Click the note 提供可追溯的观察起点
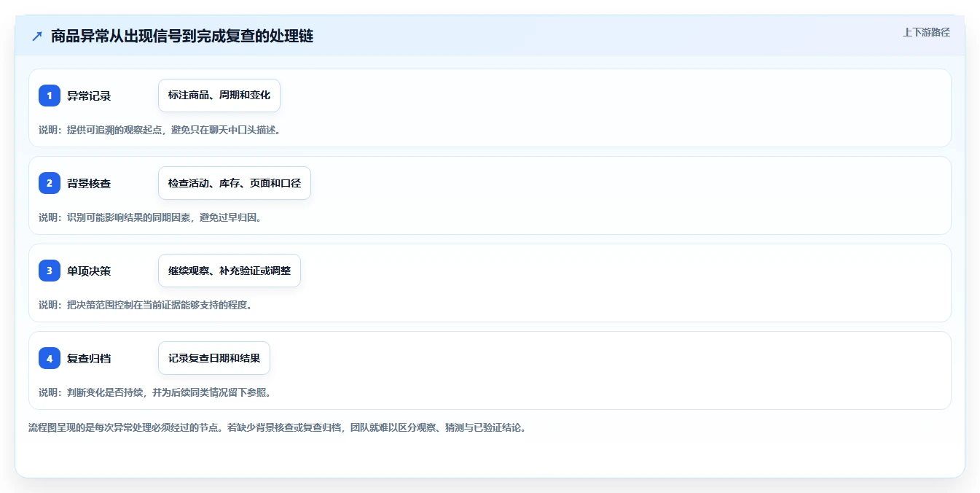Viewport: 980px width, 493px height. (x=160, y=130)
